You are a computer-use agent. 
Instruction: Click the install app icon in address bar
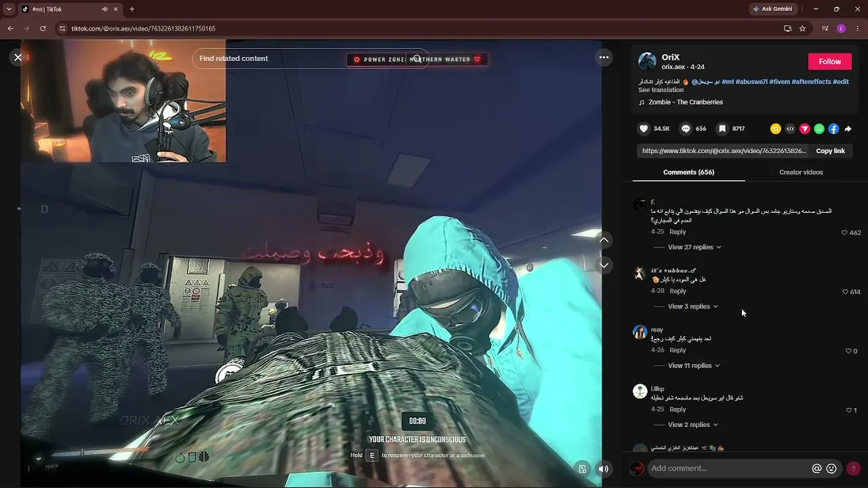(787, 28)
